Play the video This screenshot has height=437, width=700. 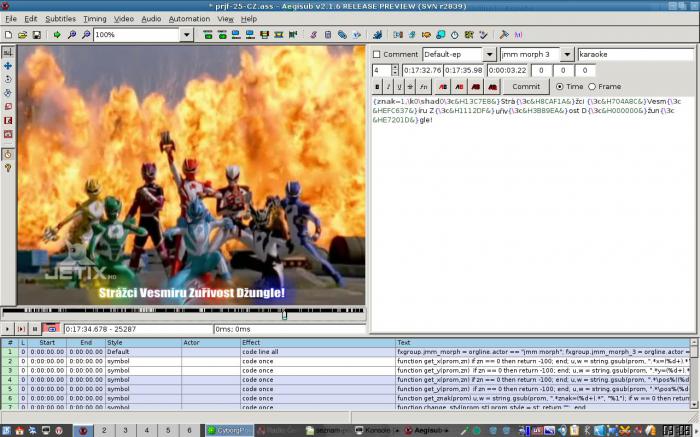[8, 329]
